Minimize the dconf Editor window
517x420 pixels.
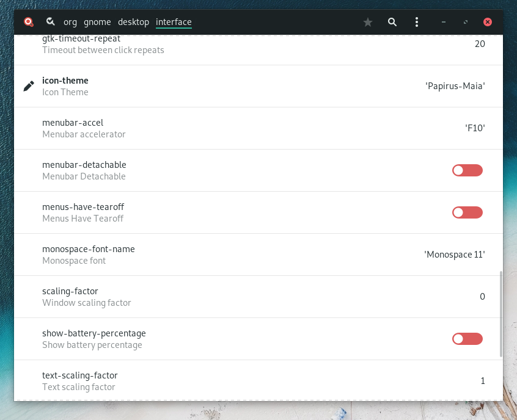(x=444, y=22)
